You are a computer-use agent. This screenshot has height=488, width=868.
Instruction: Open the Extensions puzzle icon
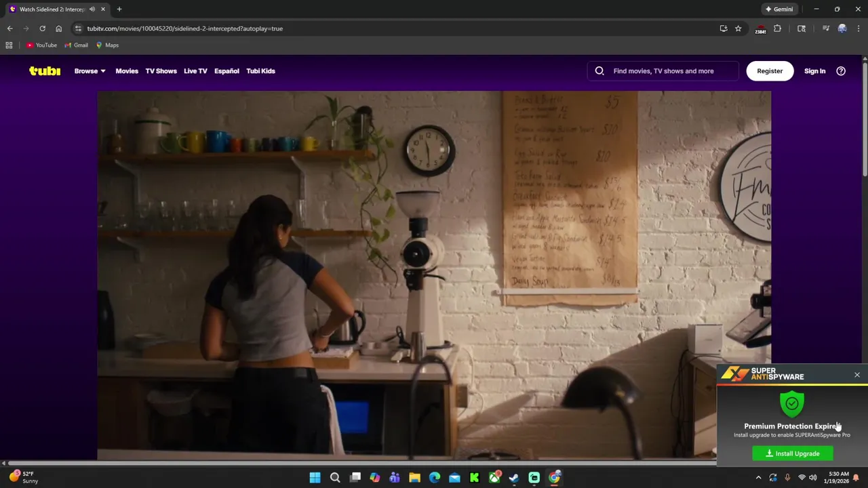pyautogui.click(x=777, y=28)
